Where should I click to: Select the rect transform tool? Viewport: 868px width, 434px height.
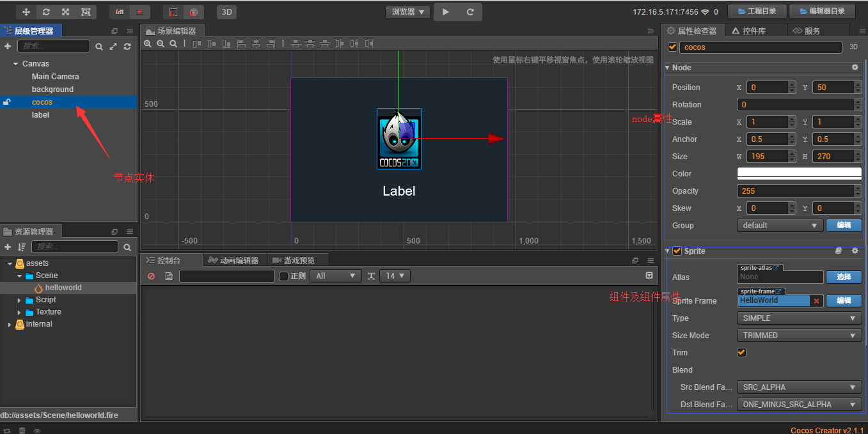point(86,12)
